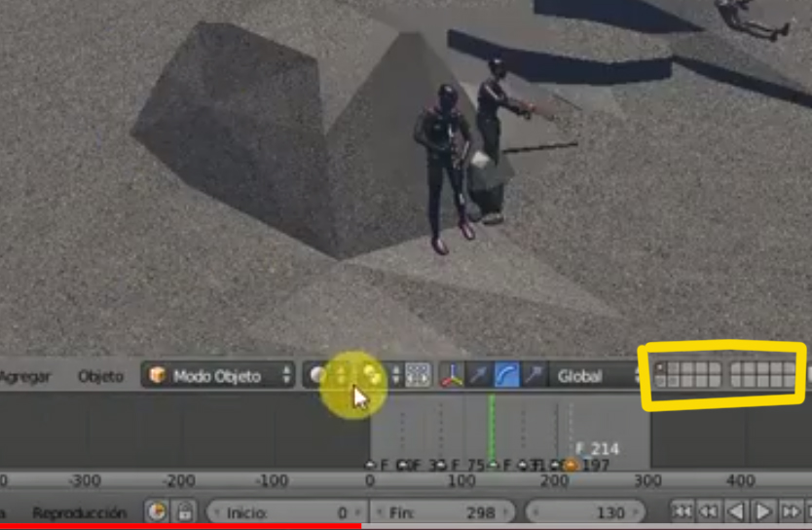
Task: Open the Objeto menu
Action: pos(100,376)
